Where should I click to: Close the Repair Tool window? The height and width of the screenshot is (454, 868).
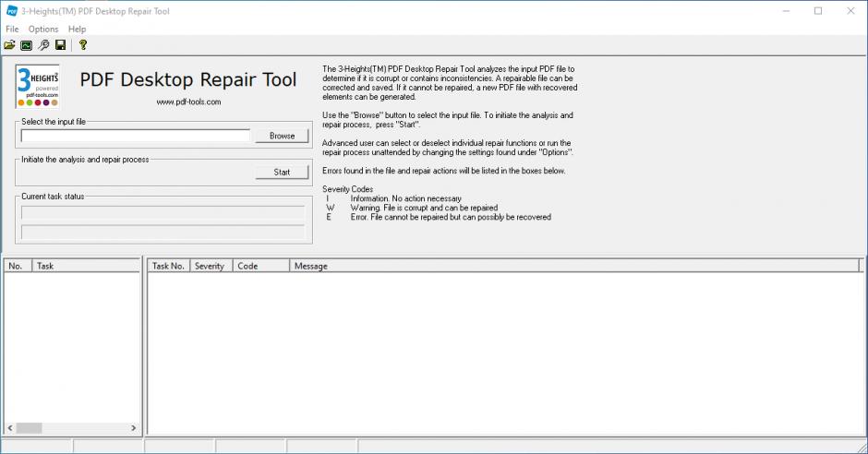pyautogui.click(x=850, y=11)
